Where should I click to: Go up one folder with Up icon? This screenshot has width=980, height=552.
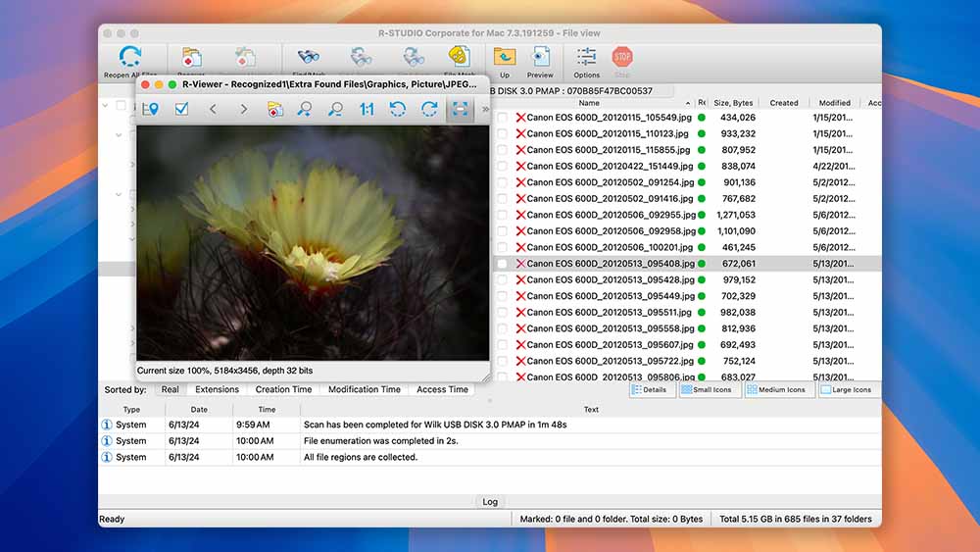pyautogui.click(x=505, y=58)
